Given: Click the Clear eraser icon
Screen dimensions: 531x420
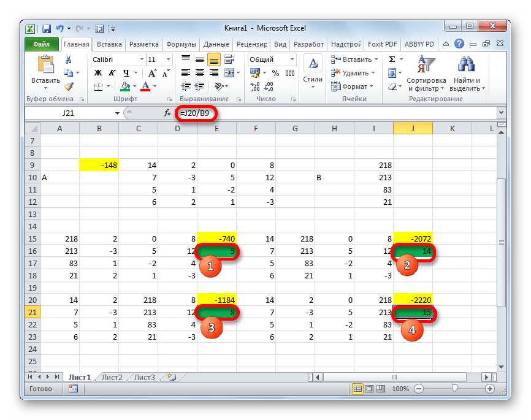Looking at the screenshot, I should [392, 86].
